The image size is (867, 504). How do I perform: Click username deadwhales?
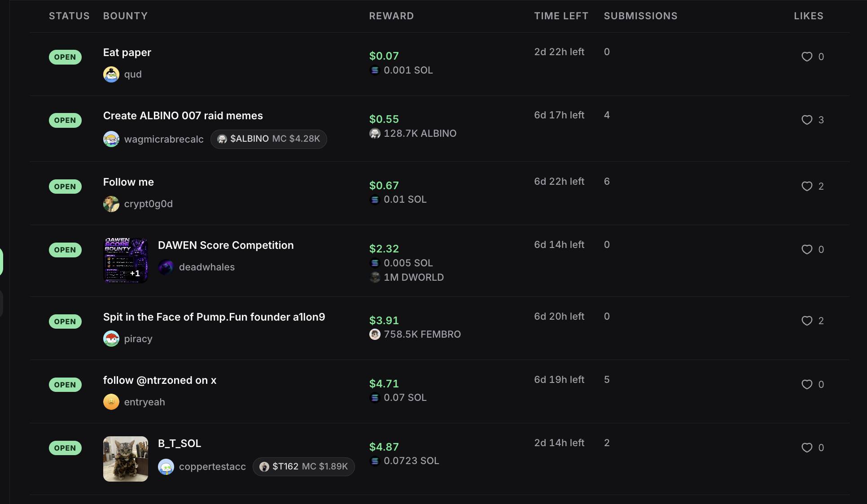(207, 267)
